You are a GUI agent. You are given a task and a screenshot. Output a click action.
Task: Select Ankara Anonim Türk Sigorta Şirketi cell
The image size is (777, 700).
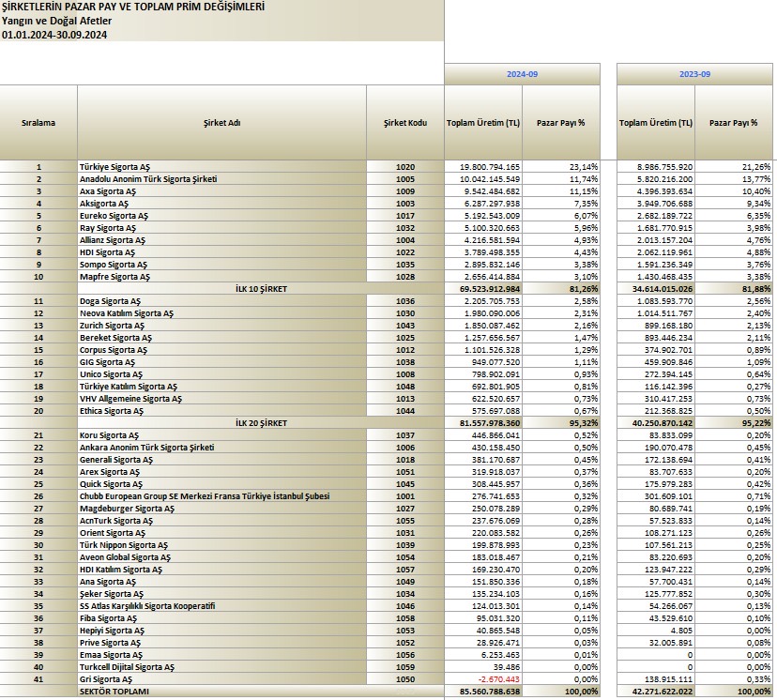221,448
